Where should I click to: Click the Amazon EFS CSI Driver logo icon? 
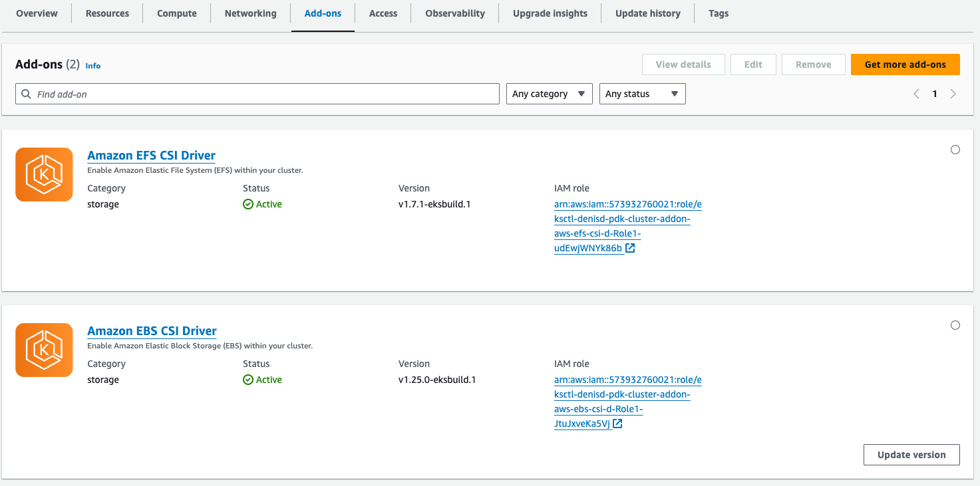pos(44,174)
